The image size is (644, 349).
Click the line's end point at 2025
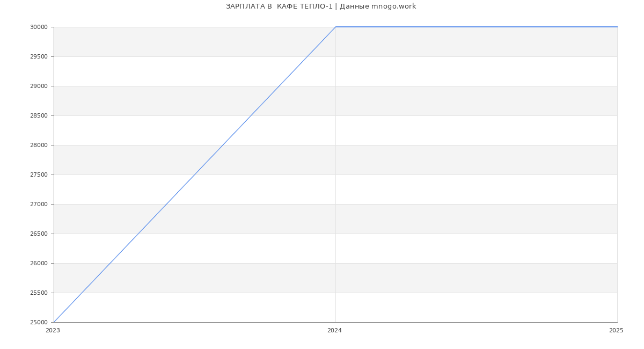pos(617,27)
